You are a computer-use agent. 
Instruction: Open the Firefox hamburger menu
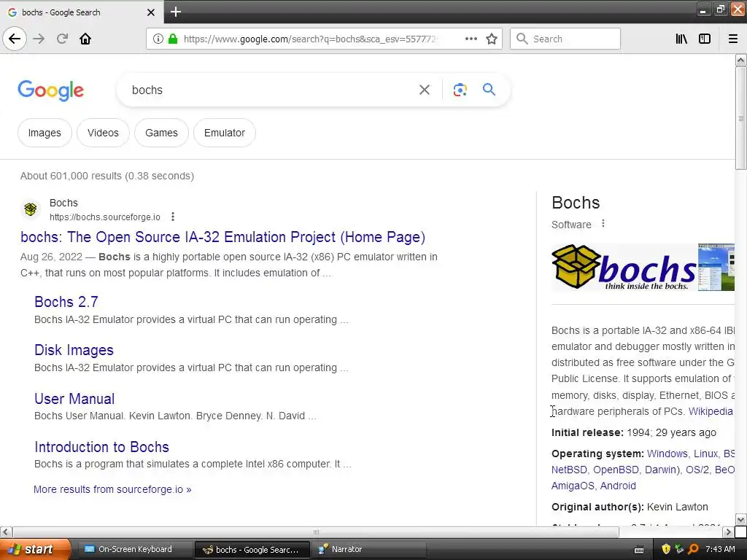(x=733, y=39)
